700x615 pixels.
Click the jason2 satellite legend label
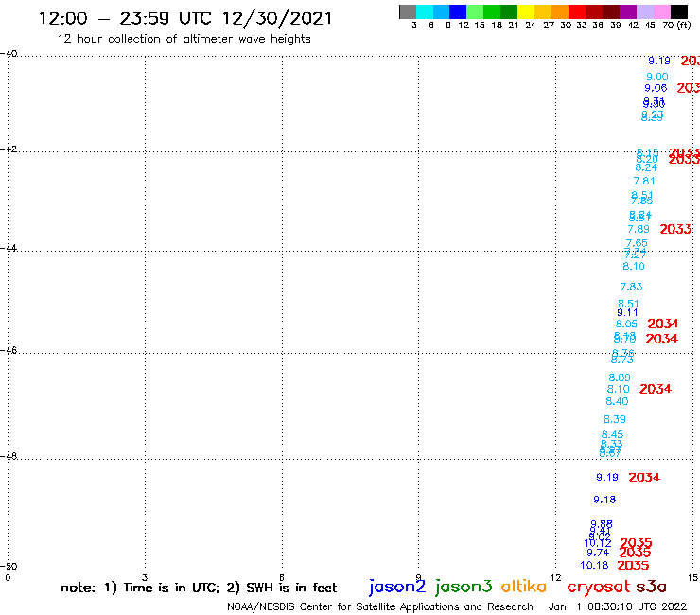[397, 587]
